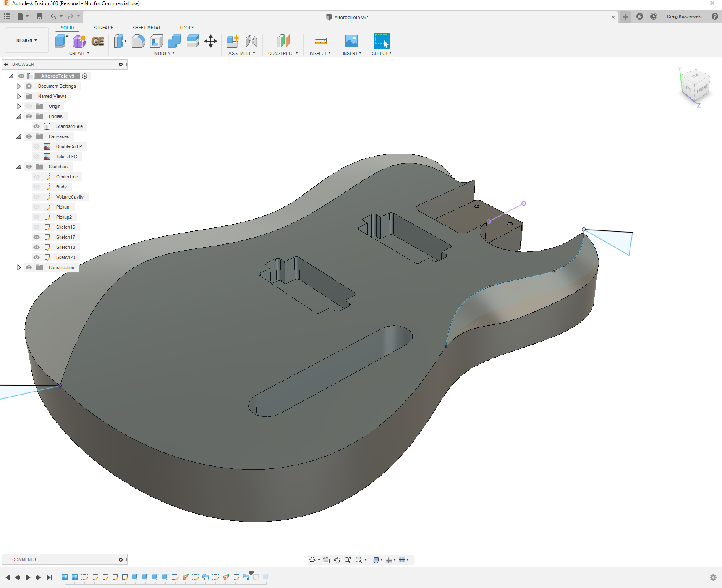This screenshot has height=588, width=722.
Task: Collapse the Sketches folder
Action: point(18,167)
